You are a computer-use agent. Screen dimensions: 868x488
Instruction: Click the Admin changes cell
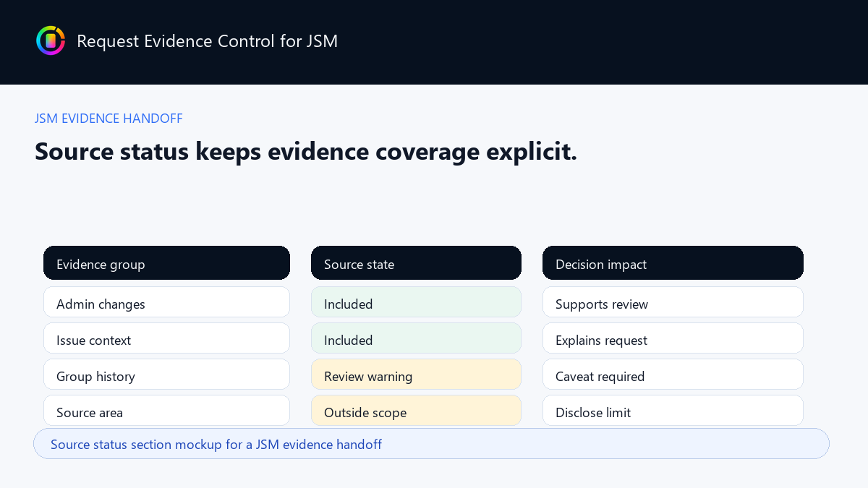[x=166, y=302]
